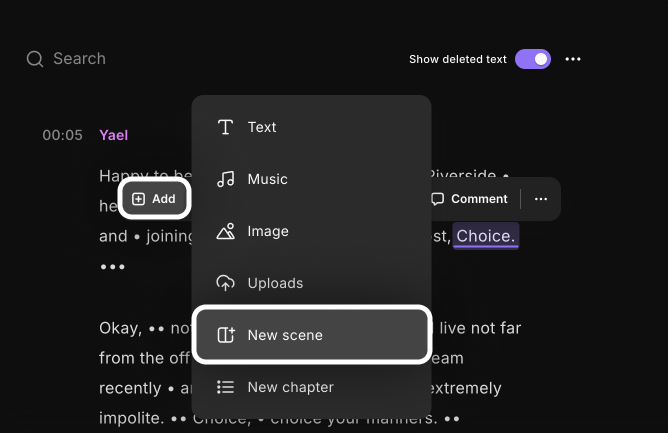Viewport: 668px width, 435px height.
Task: Click the Comment button in floating toolbar
Action: (x=469, y=199)
